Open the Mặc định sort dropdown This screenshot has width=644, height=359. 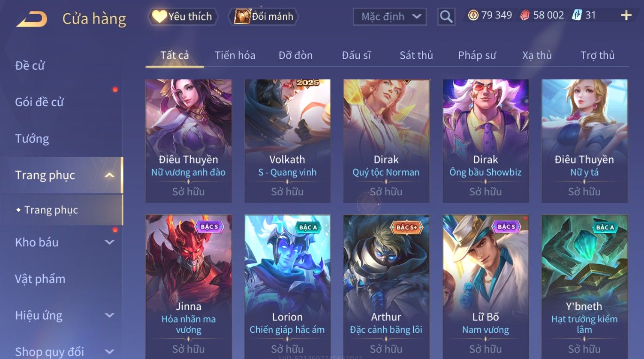pos(390,17)
